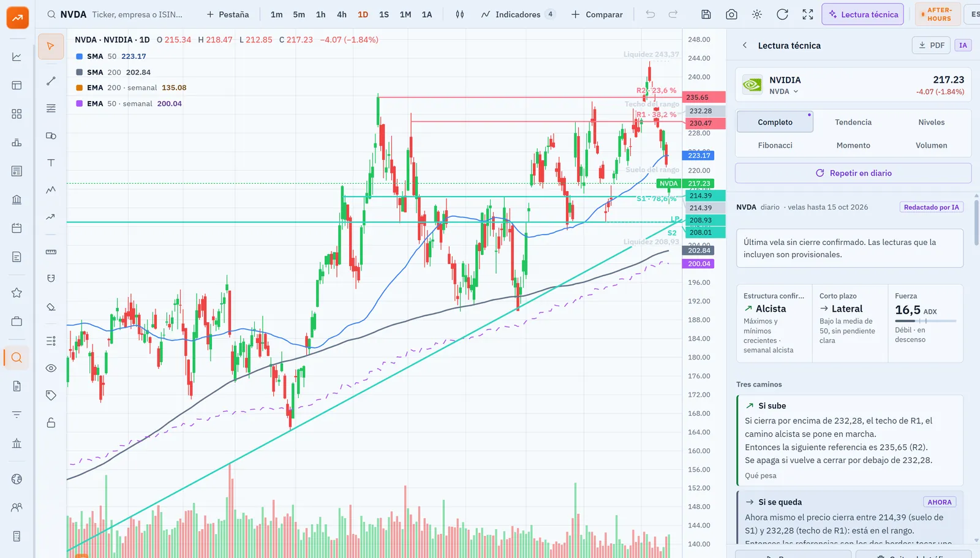
Task: Open the Comparar symbol menu
Action: click(x=597, y=14)
